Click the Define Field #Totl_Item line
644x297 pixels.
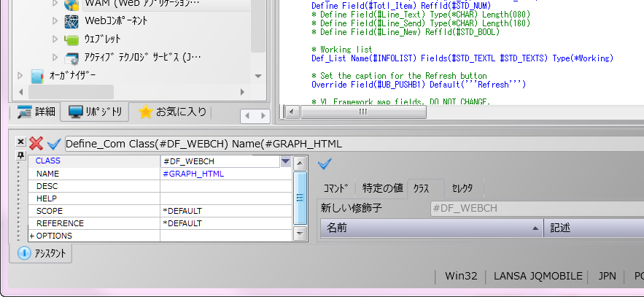(401, 6)
